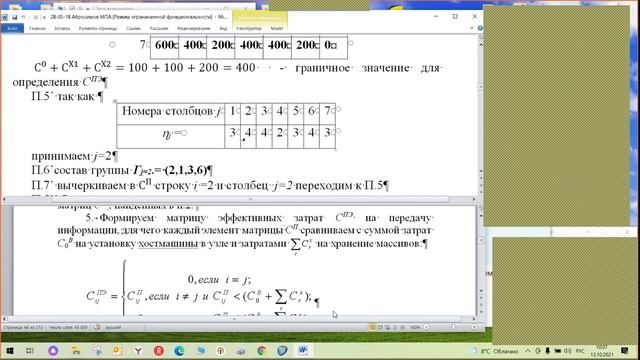640x360 pixels.
Task: Select Print Layout view icon in status bar
Action: pos(372,327)
